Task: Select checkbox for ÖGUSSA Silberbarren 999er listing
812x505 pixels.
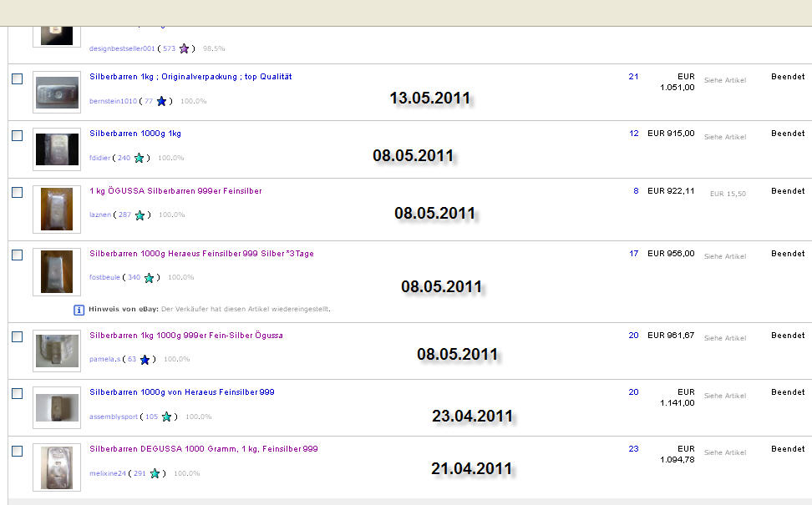Action: [x=17, y=193]
